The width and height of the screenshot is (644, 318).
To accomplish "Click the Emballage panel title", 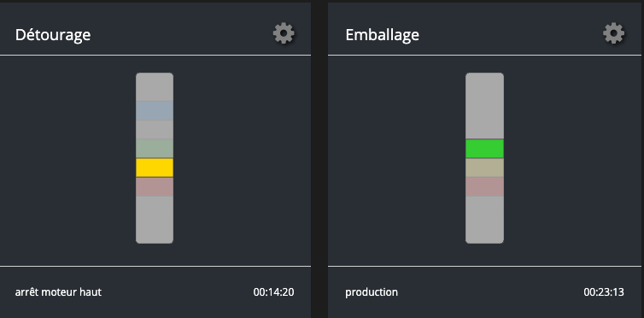I will pyautogui.click(x=382, y=34).
